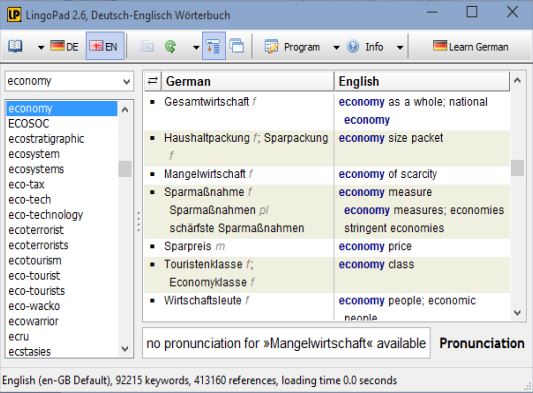
Task: Click 'economy of scarcity' translation
Action: coord(388,174)
